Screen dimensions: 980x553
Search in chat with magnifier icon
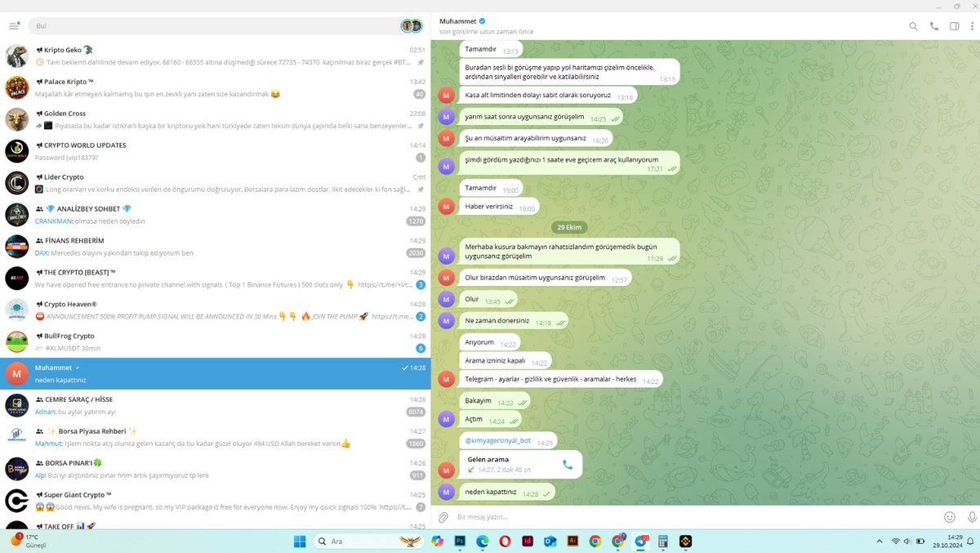pos(913,26)
